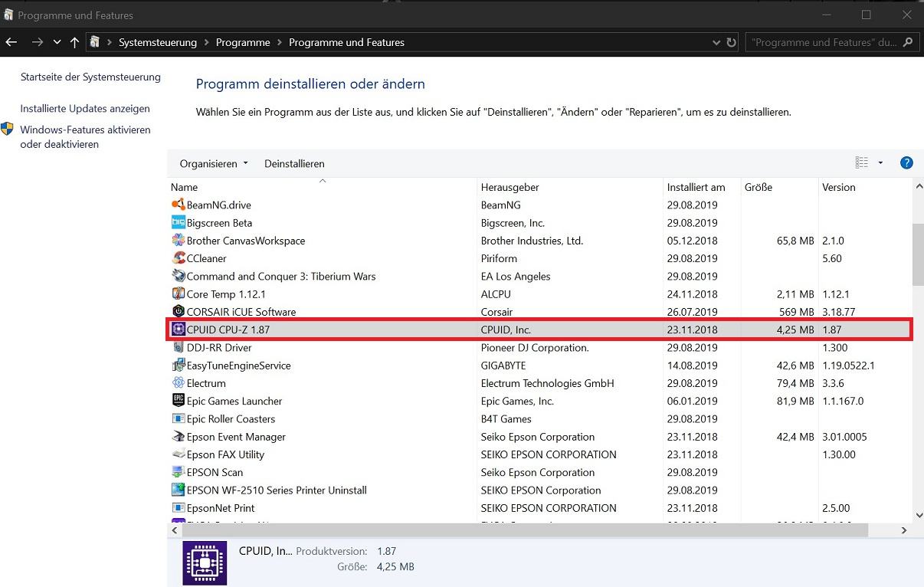924x587 pixels.
Task: Expand the address bar history dropdown
Action: pos(716,43)
